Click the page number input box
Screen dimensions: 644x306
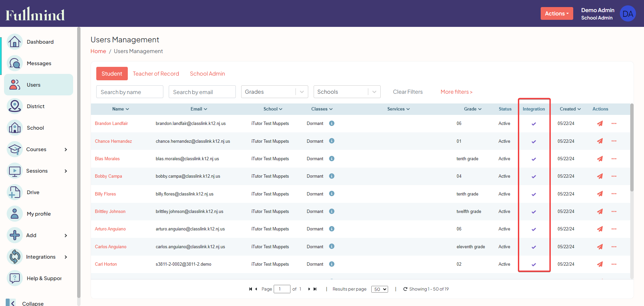282,289
